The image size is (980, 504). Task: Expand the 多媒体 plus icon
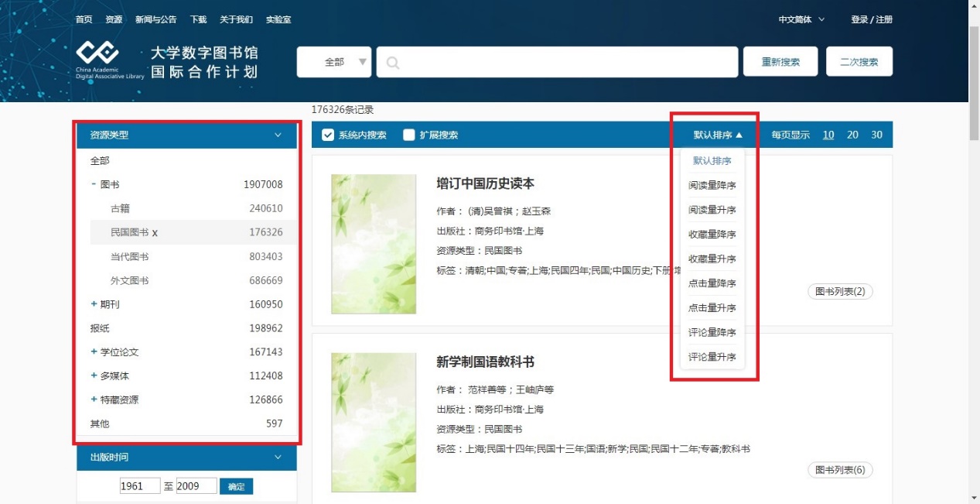94,376
